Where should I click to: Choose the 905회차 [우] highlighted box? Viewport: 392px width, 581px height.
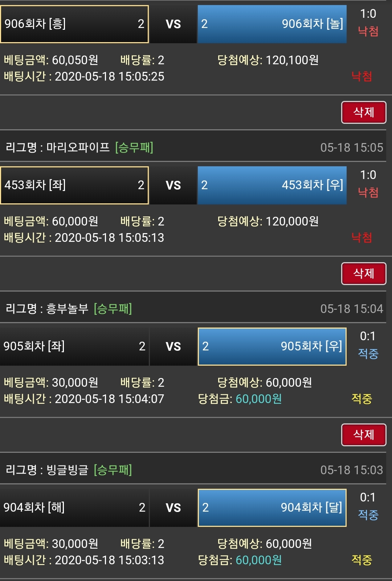(272, 346)
